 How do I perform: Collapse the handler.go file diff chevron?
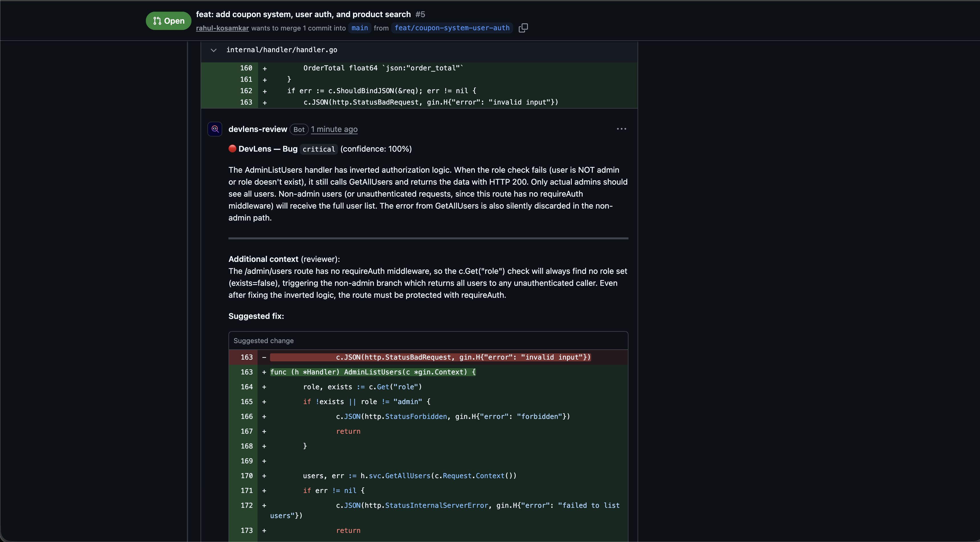[214, 50]
